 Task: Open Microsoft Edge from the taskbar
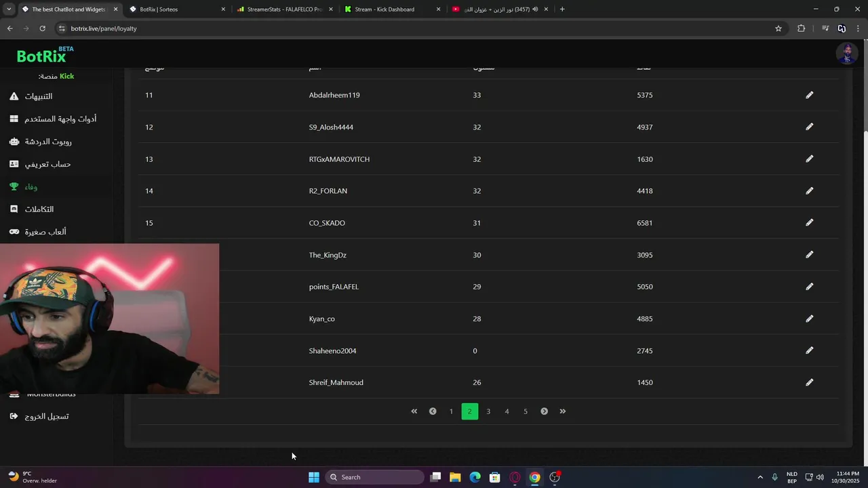[x=475, y=477]
